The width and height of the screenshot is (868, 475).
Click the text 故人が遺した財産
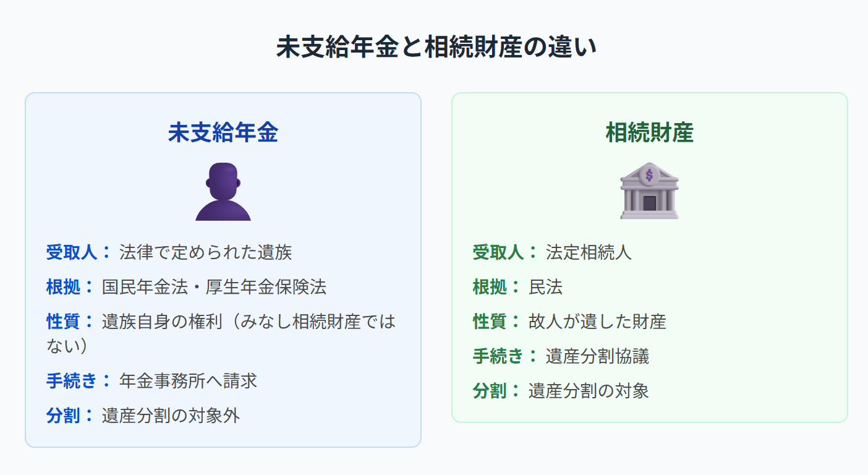point(597,322)
